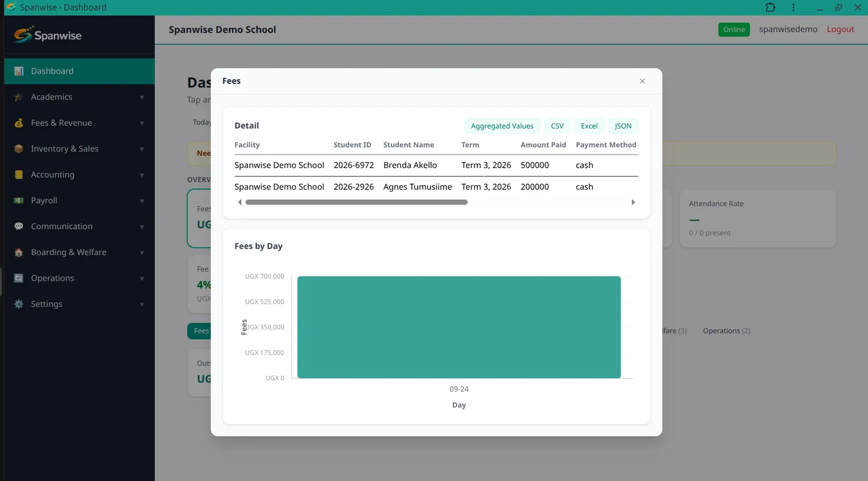Expand the Fees & Revenue menu arrow
The height and width of the screenshot is (481, 868).
click(x=142, y=123)
